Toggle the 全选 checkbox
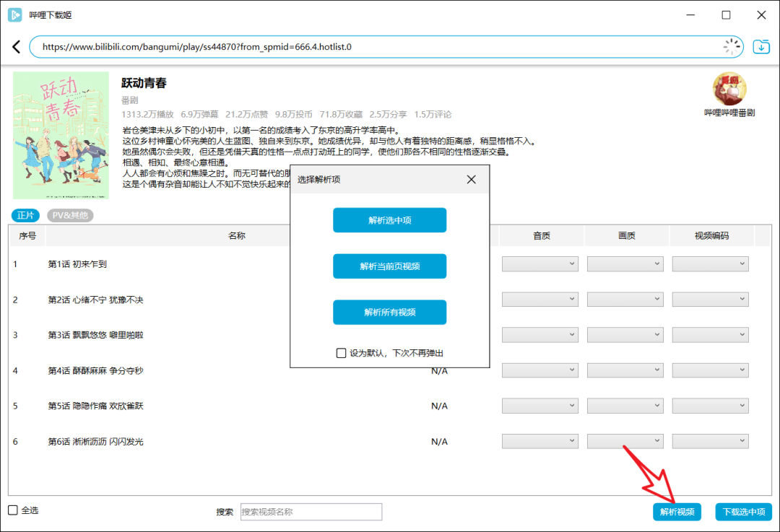 point(13,510)
